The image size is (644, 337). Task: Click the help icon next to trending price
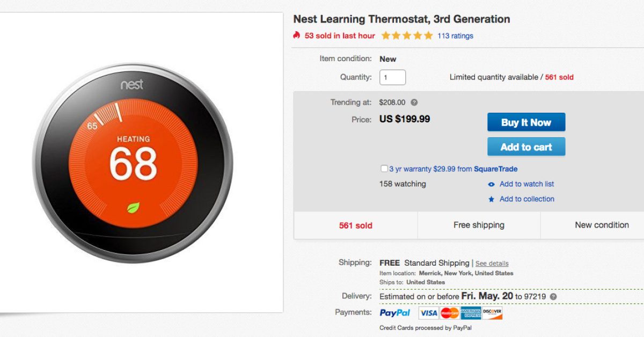pyautogui.click(x=414, y=102)
